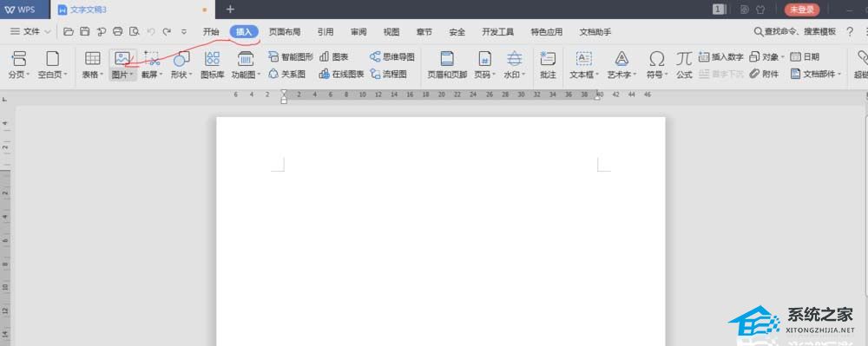Click the 表格 table icon
Viewport: 868px width, 346px height.
(x=93, y=58)
